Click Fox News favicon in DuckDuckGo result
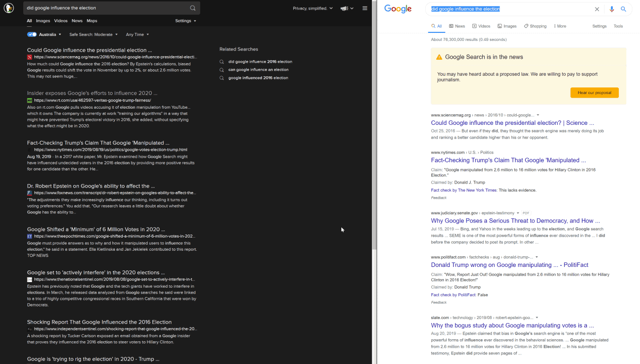Viewport: 640px width, 364px height. coord(29,193)
